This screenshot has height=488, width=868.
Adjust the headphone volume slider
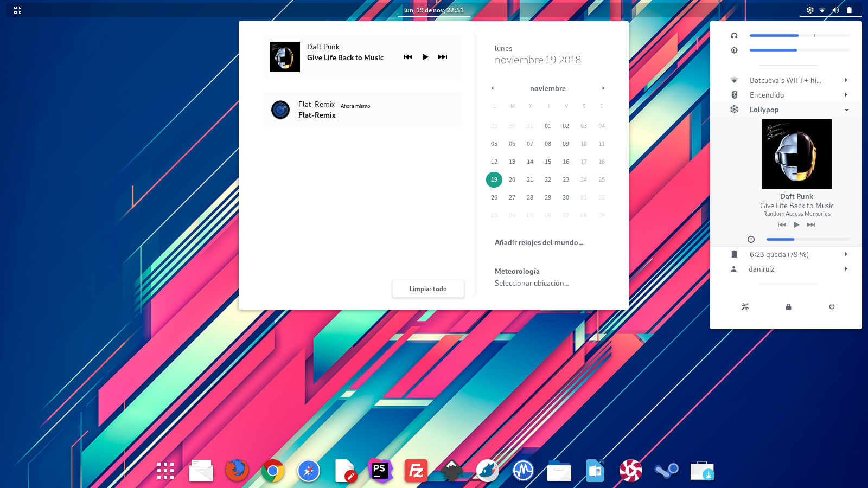pos(799,35)
